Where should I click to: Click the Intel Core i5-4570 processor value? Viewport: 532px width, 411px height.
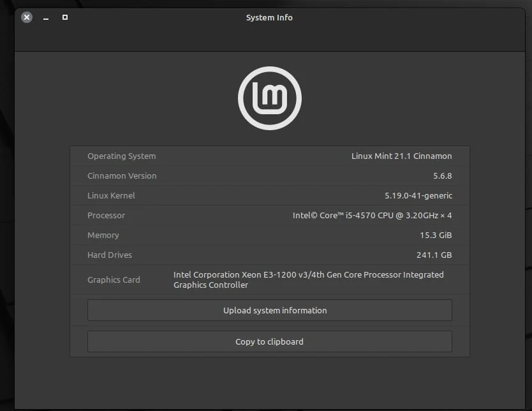point(372,215)
